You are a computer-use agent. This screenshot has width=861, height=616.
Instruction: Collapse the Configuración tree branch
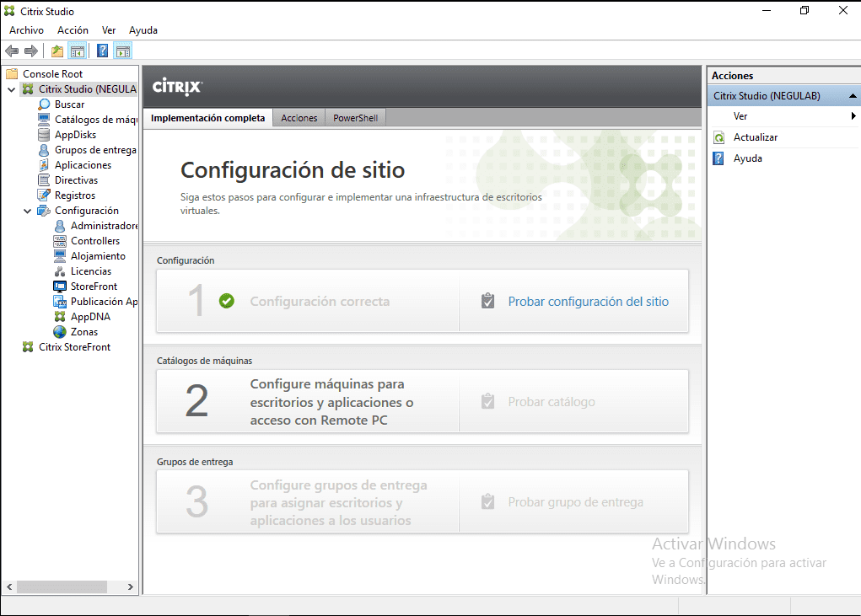coord(28,210)
